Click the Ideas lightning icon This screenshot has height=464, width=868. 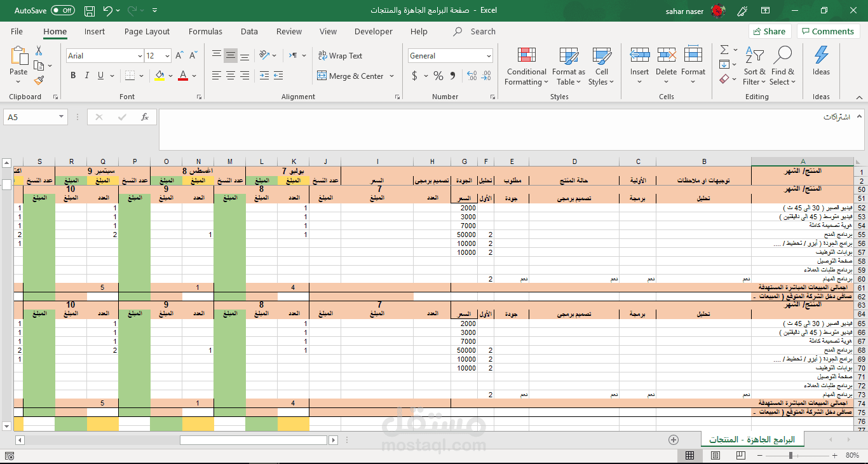pos(821,55)
